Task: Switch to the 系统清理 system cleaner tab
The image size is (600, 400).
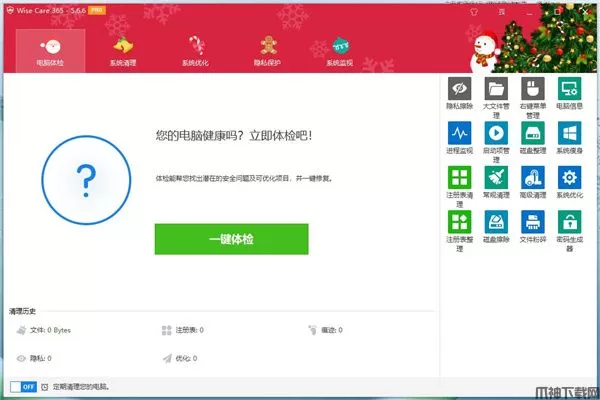Action: point(123,51)
